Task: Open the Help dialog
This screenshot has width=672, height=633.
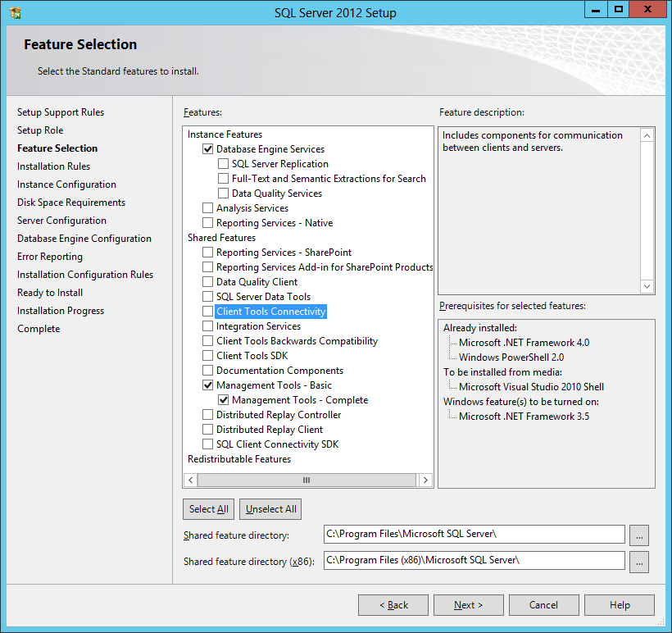Action: coord(619,604)
